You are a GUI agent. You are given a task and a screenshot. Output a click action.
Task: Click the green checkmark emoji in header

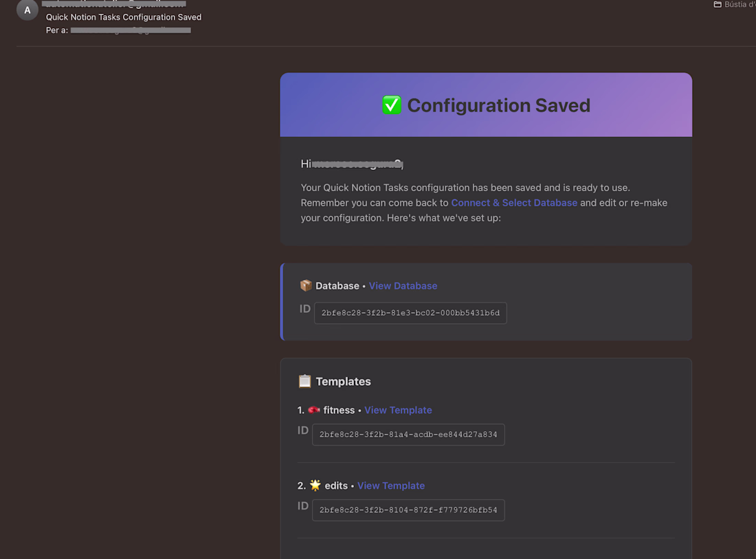(392, 105)
